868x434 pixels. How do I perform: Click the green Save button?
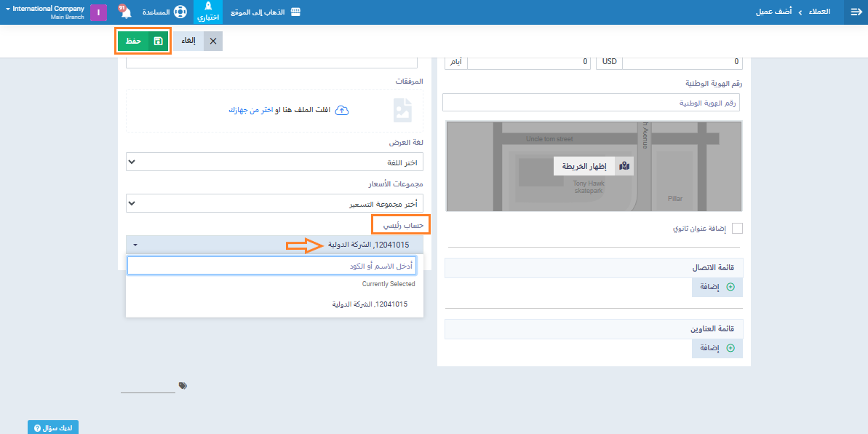click(x=143, y=42)
